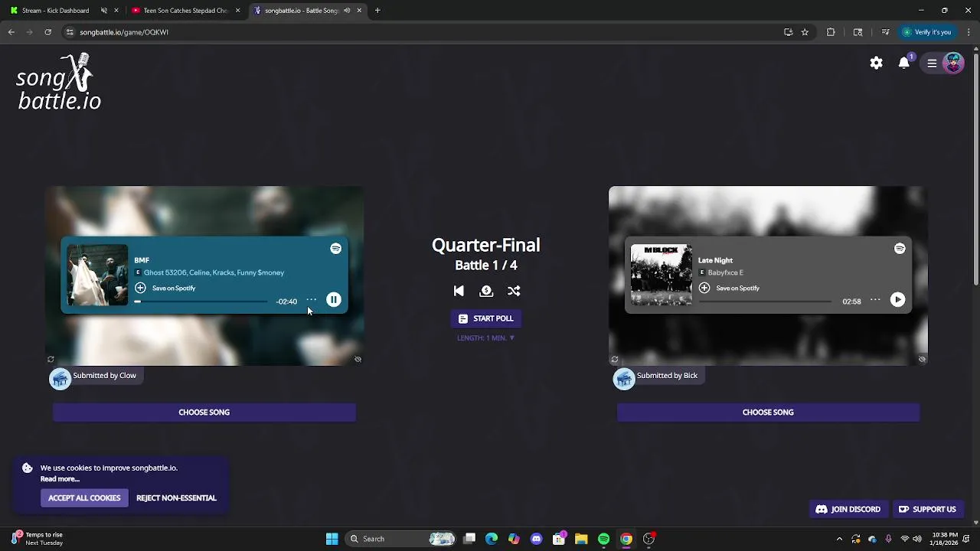Switch to the Teen Son Catches Stepdad tab
This screenshot has height=551, width=980.
tap(186, 11)
